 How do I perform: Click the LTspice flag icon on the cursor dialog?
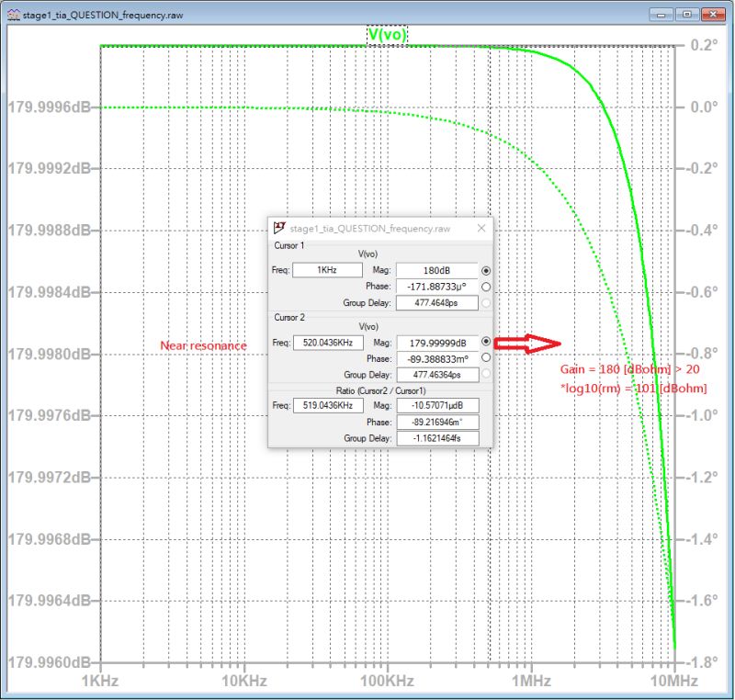tap(277, 227)
